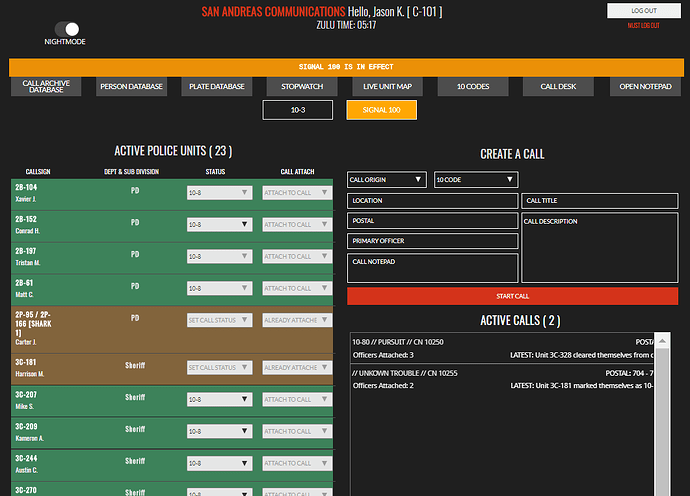Toggle the 10-3 button
The width and height of the screenshot is (690, 496).
click(x=297, y=110)
